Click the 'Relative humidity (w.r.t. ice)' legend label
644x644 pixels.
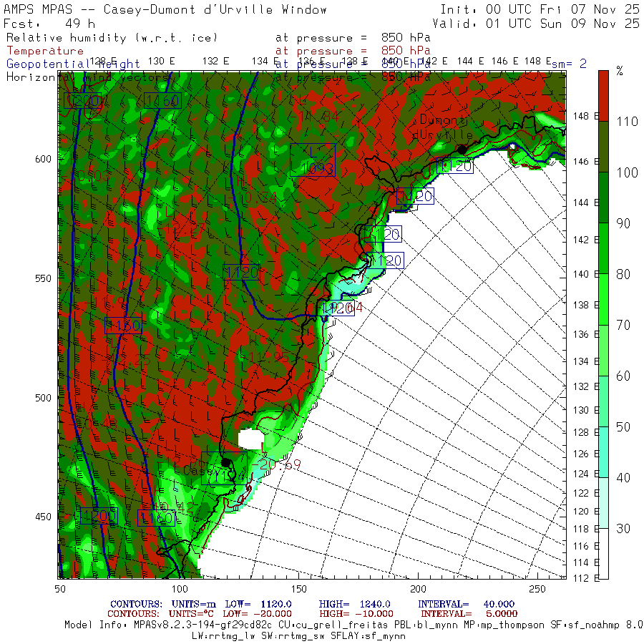pos(112,38)
